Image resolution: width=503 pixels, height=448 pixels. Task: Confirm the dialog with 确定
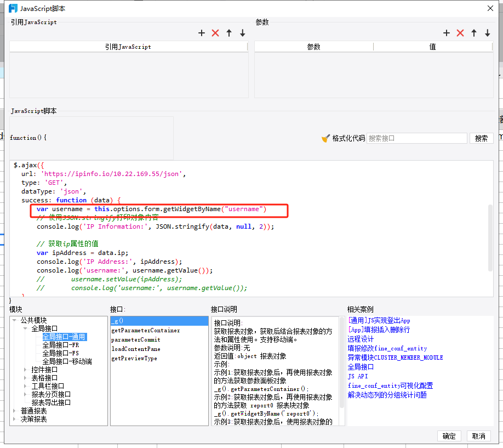449,436
